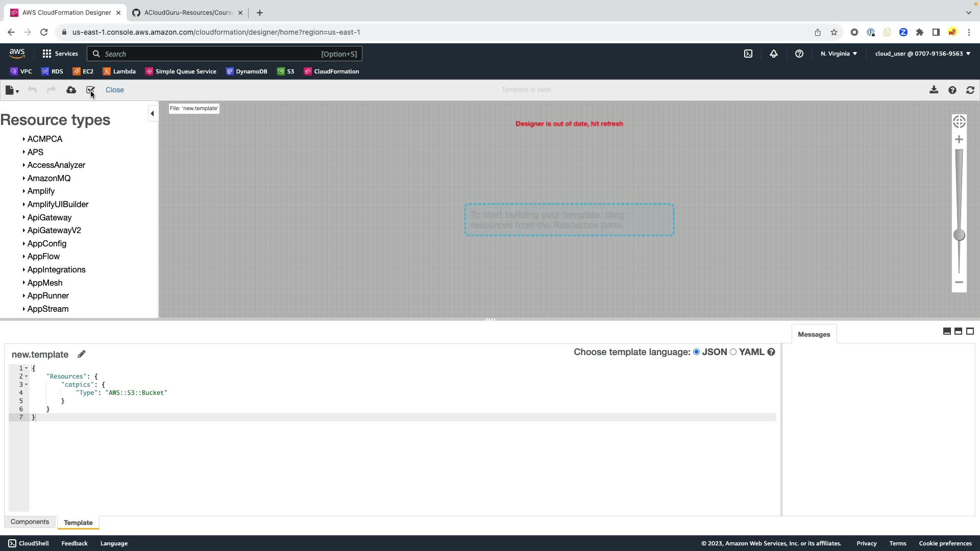This screenshot has width=980, height=551.
Task: Click the Create stack cloud upload icon
Action: click(71, 90)
